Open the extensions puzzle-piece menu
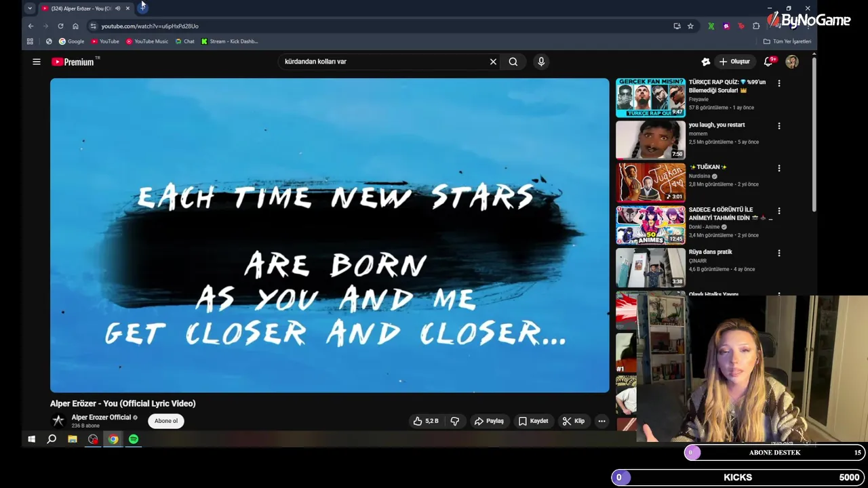Screen dimensions: 868x488 [756, 26]
